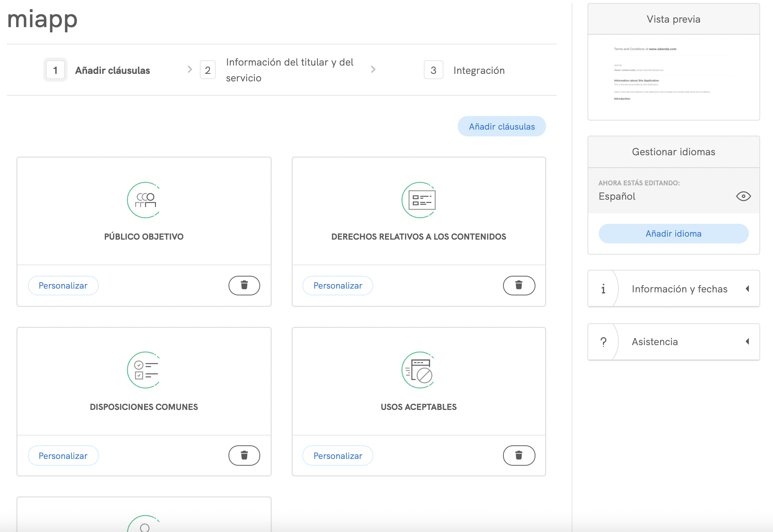Click trash icon for Derechos Relativos a los Contenidos
Image resolution: width=773 pixels, height=532 pixels.
click(519, 285)
